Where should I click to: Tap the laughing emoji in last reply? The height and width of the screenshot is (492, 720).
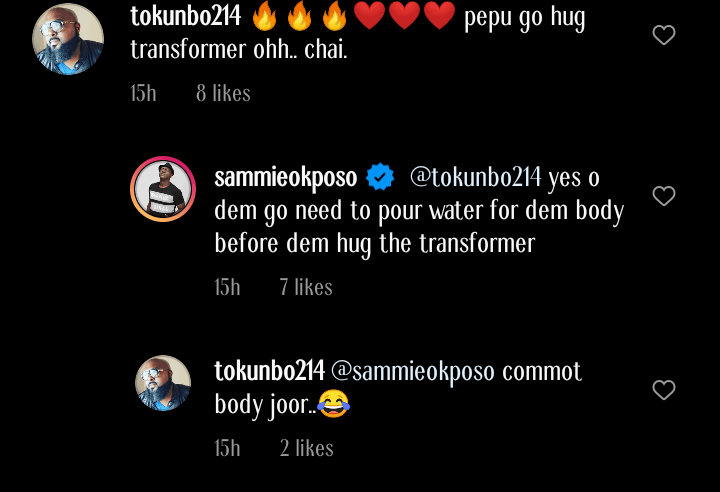(x=334, y=404)
